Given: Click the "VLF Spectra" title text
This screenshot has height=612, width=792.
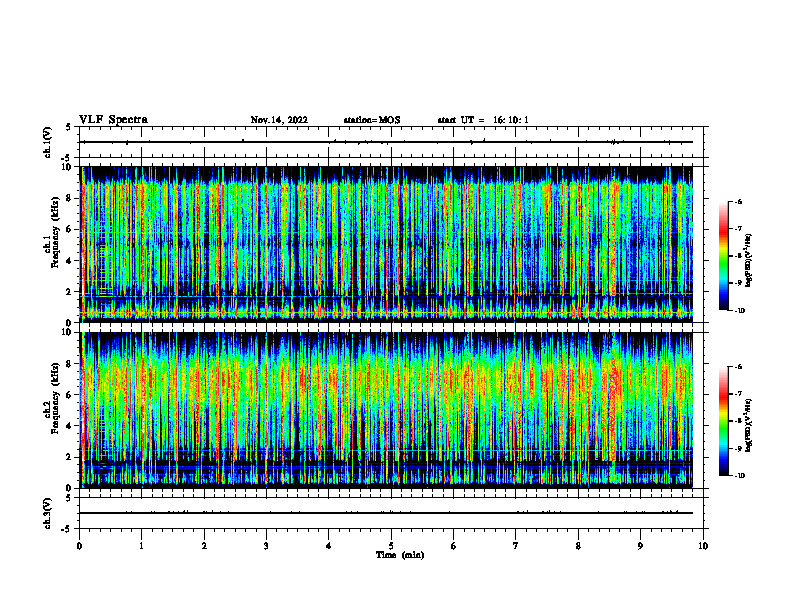Looking at the screenshot, I should (113, 120).
